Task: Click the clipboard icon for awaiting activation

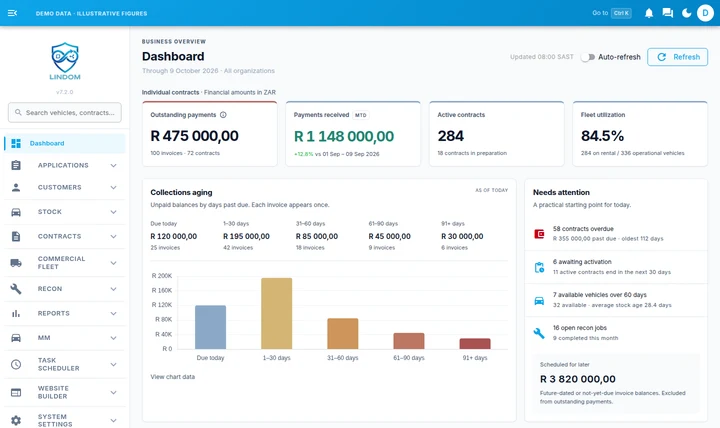Action: (x=539, y=267)
